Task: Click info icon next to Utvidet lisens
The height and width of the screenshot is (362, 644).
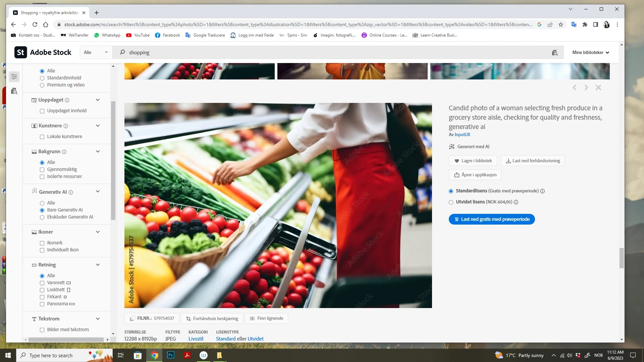Action: 516,202
